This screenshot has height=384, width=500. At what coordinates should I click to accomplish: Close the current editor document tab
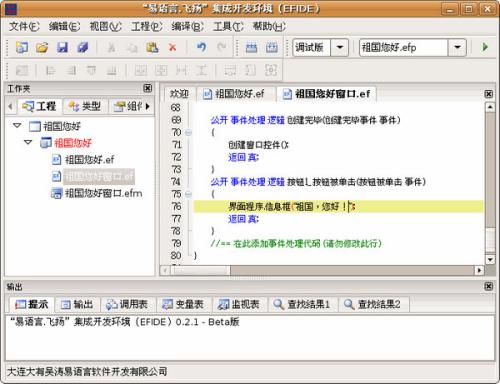click(x=488, y=94)
